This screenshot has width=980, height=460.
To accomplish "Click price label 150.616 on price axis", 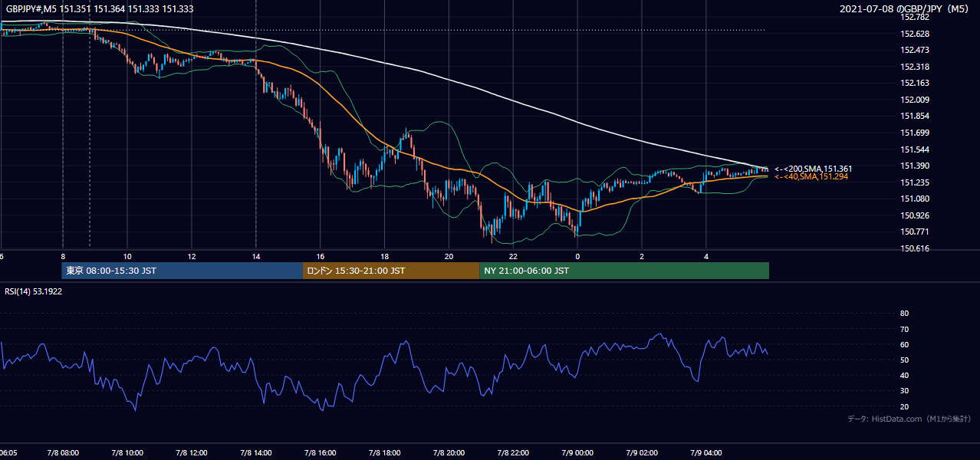I will pyautogui.click(x=914, y=248).
